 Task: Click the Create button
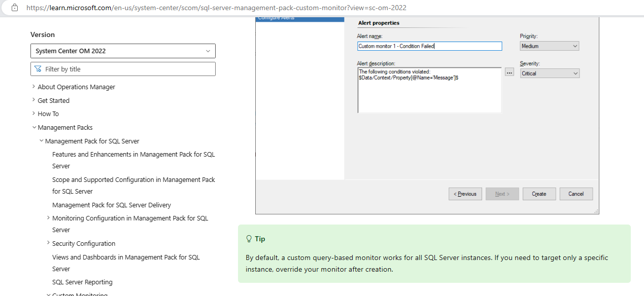click(x=539, y=194)
